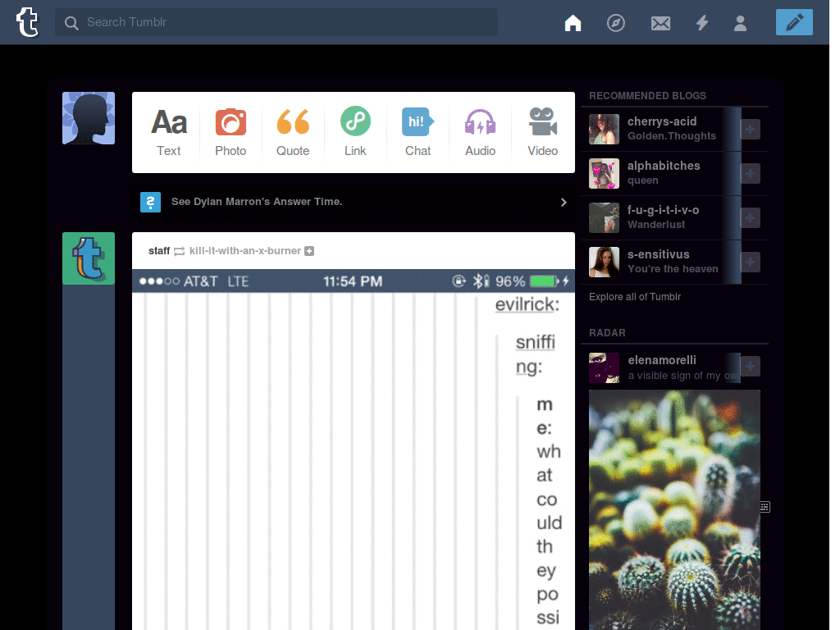Open elenamorelli radar blog

point(662,360)
